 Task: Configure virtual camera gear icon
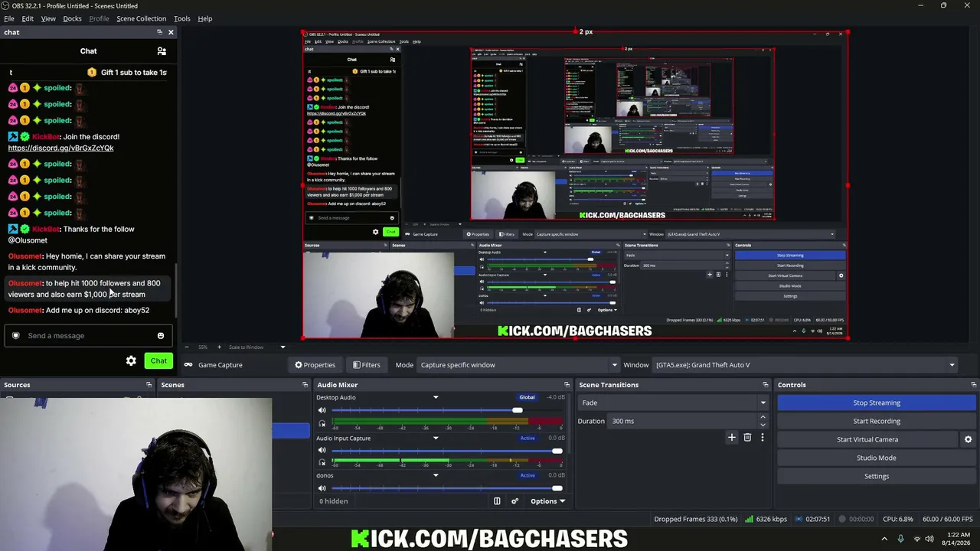968,439
